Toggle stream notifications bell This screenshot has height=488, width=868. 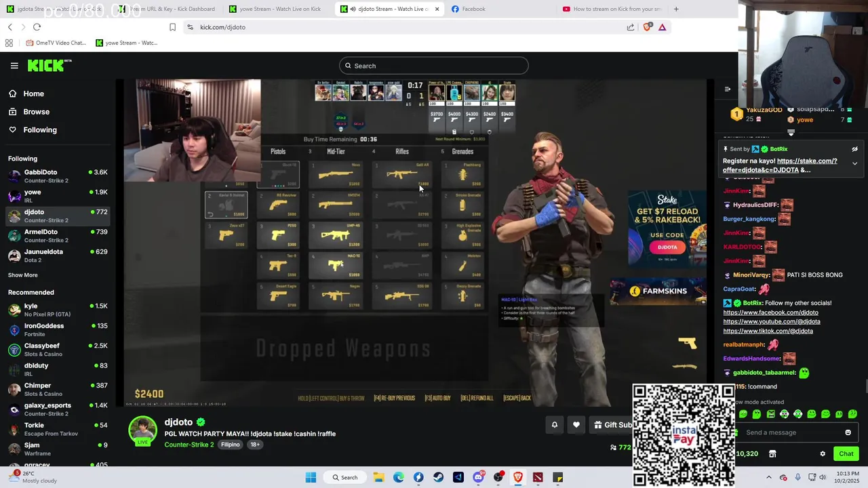pyautogui.click(x=554, y=425)
